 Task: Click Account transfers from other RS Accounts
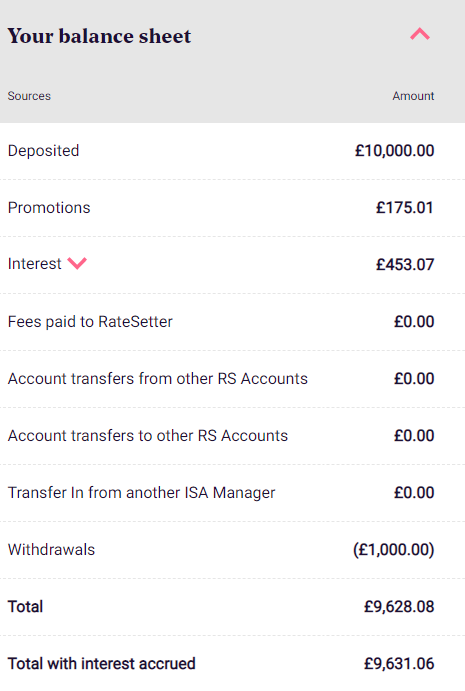[x=158, y=379]
